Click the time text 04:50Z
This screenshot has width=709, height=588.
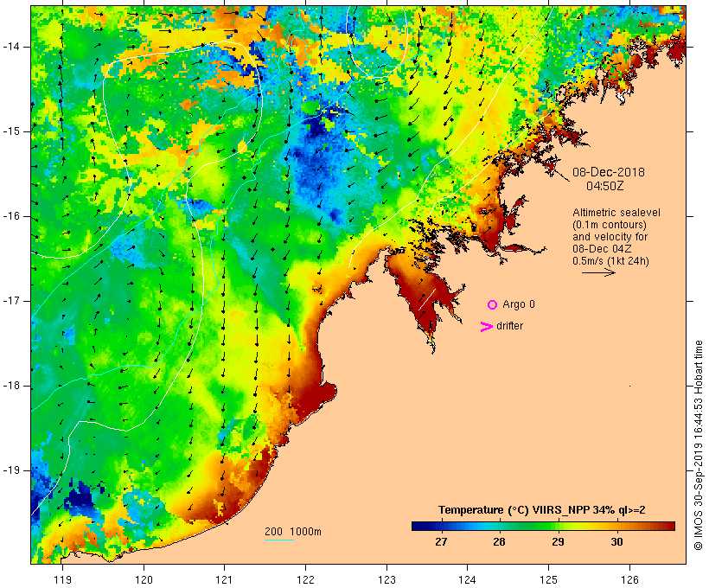coord(605,186)
